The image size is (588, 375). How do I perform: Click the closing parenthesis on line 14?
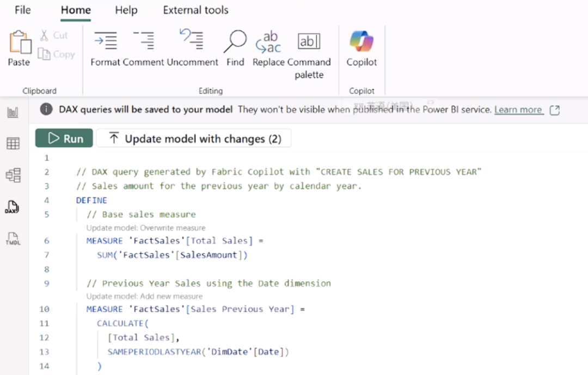point(100,366)
